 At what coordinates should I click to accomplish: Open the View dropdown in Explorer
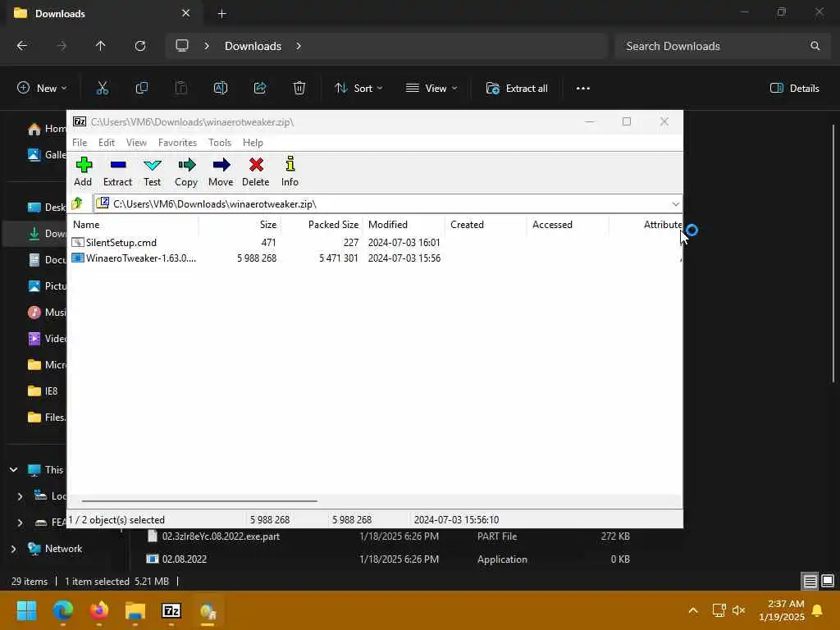pos(431,89)
